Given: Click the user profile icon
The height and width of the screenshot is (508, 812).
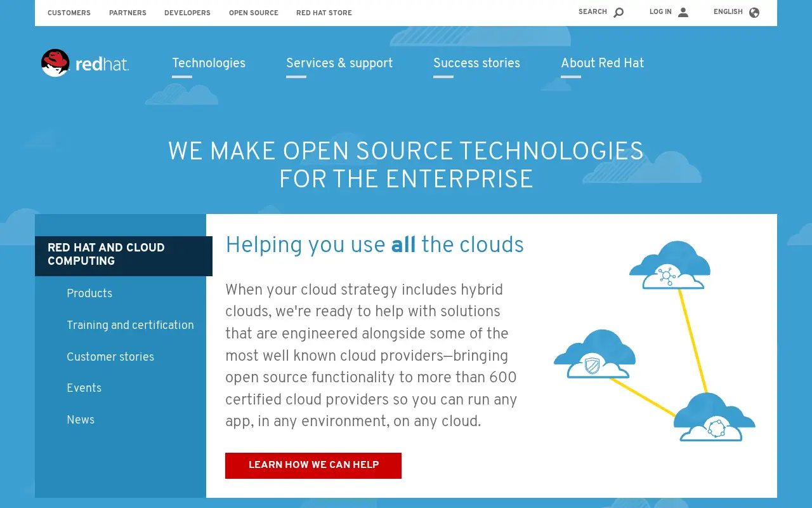Looking at the screenshot, I should [683, 12].
